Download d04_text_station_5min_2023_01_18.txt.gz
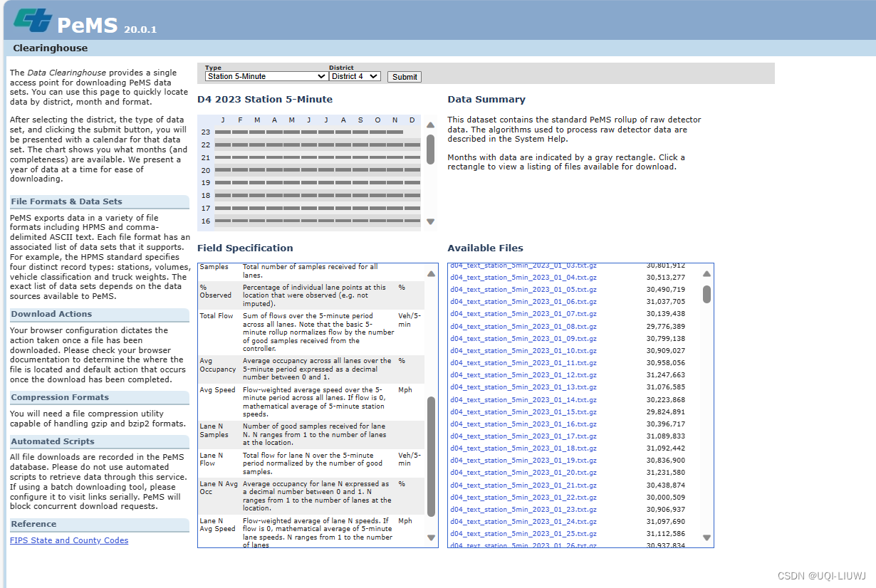876x588 pixels. coord(523,448)
